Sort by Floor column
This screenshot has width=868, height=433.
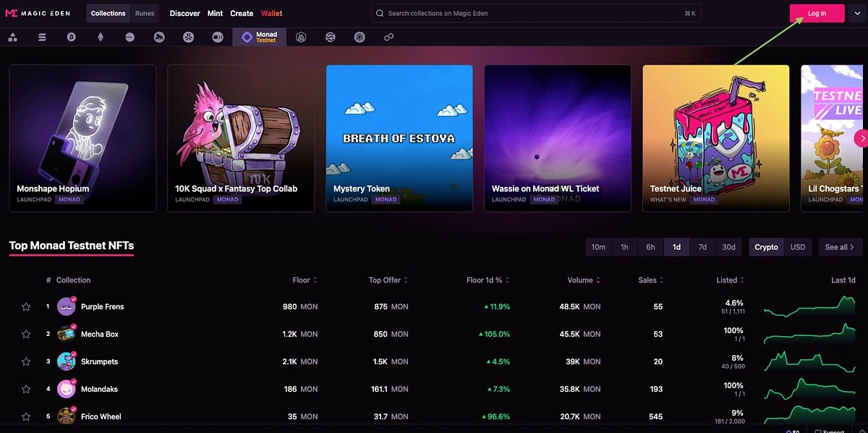[x=305, y=280]
